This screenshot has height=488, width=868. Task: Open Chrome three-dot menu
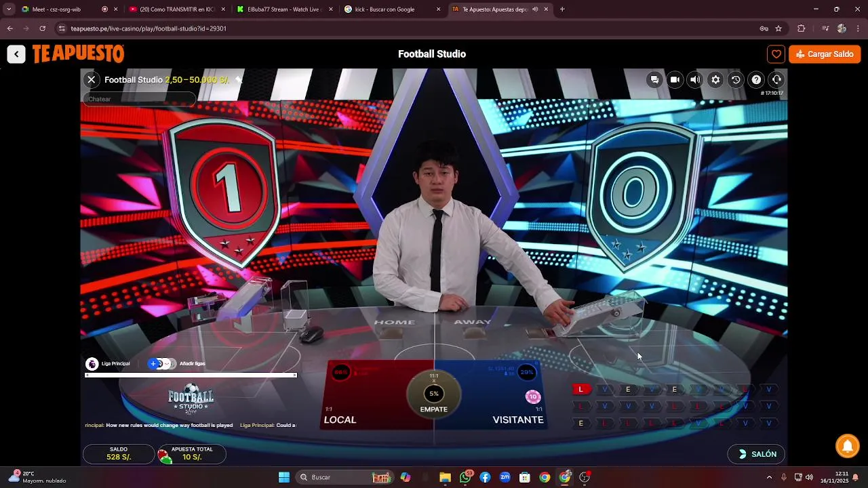859,28
